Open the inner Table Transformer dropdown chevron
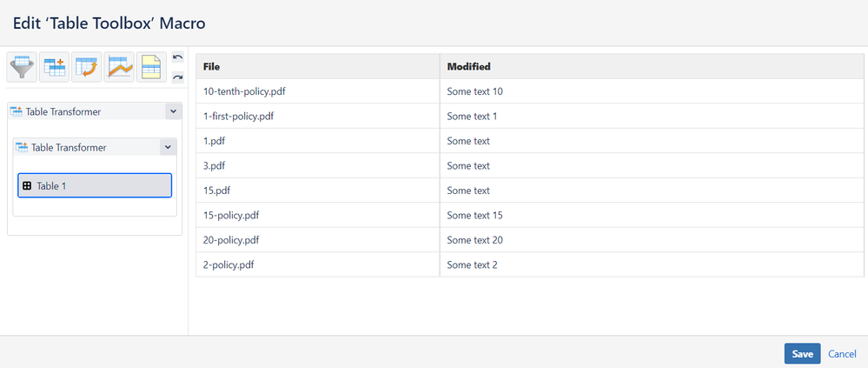The image size is (868, 368). pyautogui.click(x=168, y=147)
